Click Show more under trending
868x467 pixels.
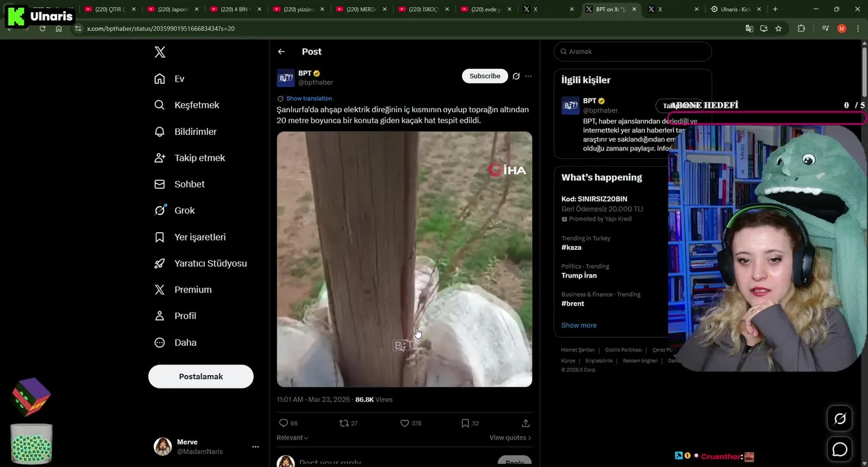(x=579, y=326)
